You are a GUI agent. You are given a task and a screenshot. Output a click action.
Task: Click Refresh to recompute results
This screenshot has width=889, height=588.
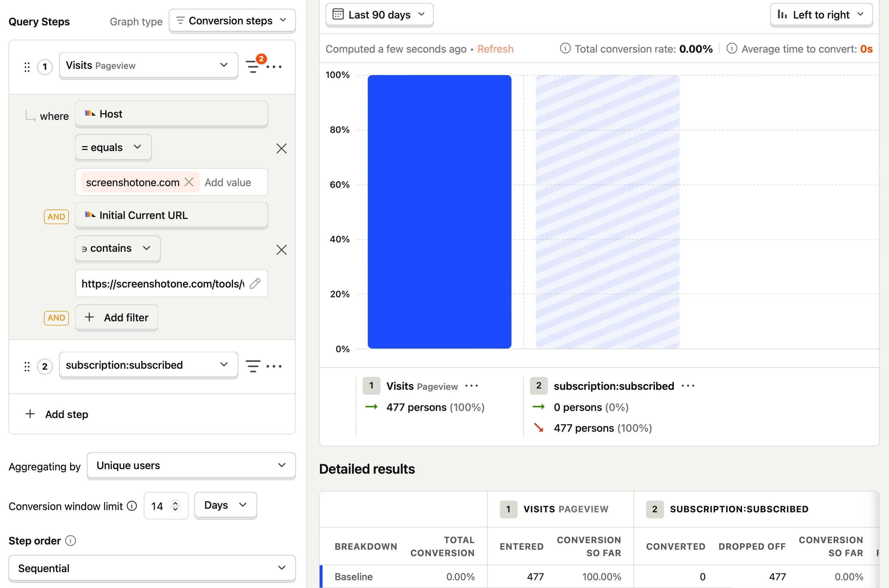[x=495, y=49]
